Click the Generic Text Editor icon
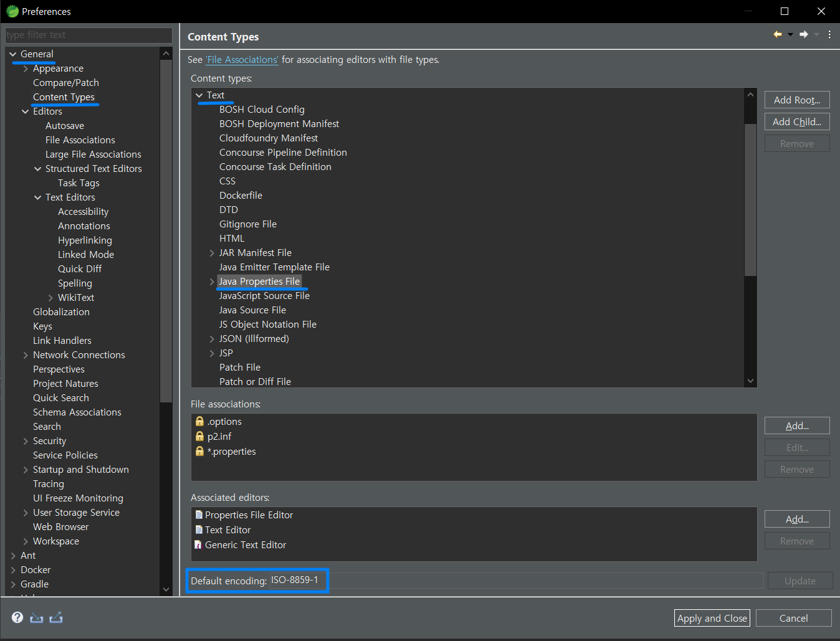Screen dimensions: 840x641 tap(199, 545)
